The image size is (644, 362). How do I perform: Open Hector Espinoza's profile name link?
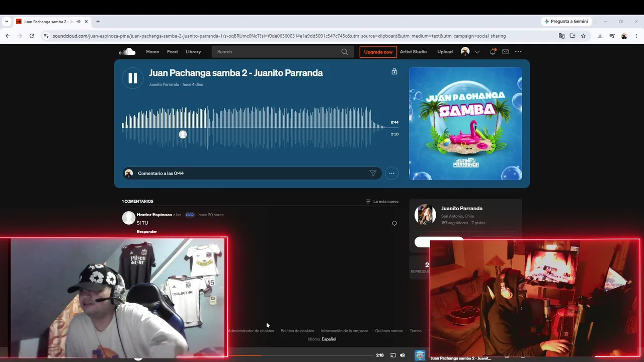pyautogui.click(x=154, y=215)
